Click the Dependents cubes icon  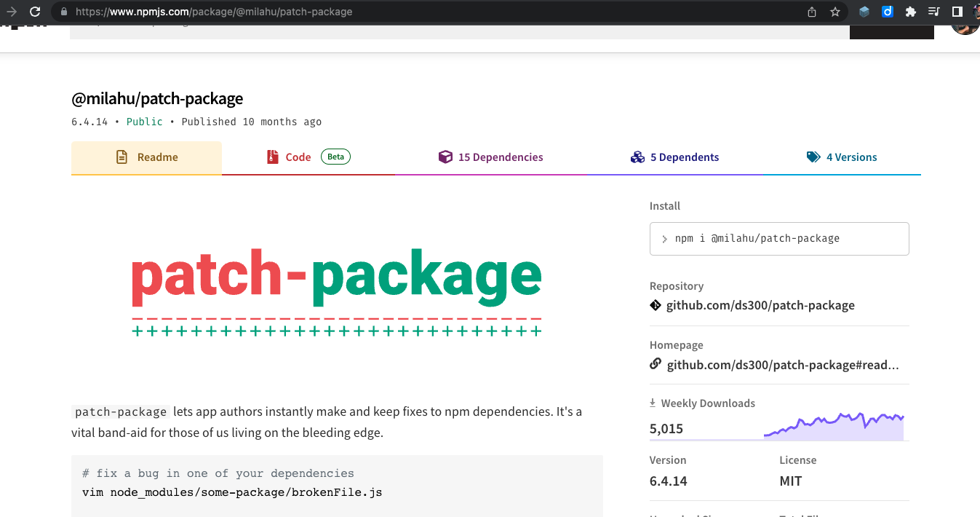(x=637, y=157)
